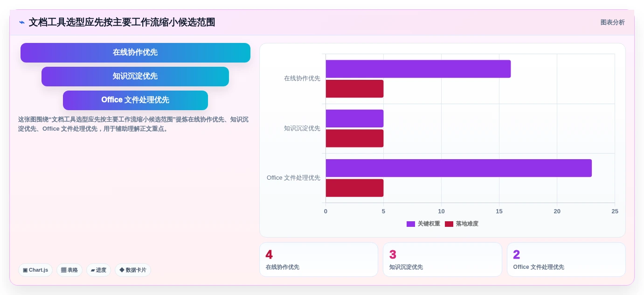Click the red 在线协作优先 落地难度 bar
The width and height of the screenshot is (644, 295).
tap(354, 89)
